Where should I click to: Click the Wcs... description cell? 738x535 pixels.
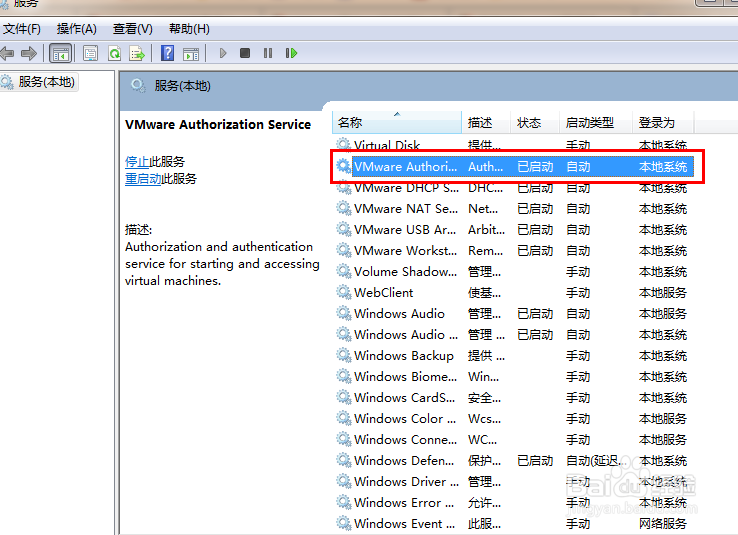point(484,419)
